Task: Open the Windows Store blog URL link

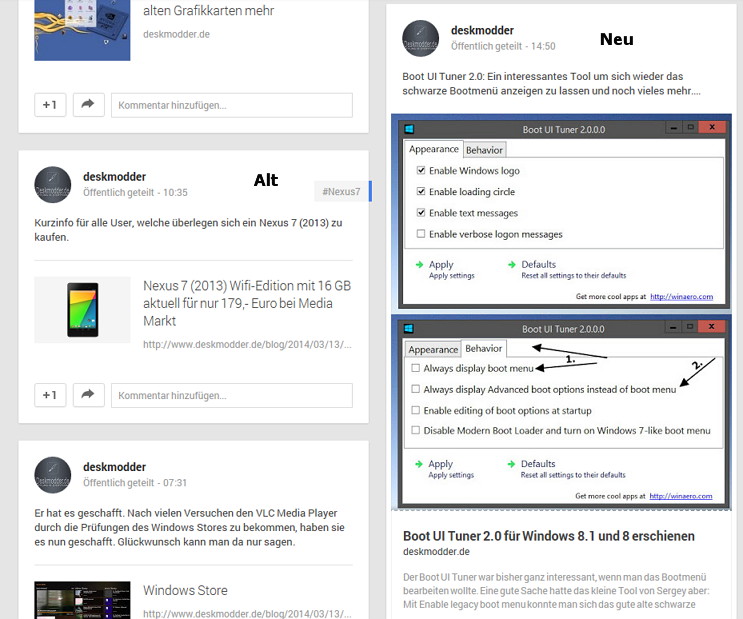Action: (x=247, y=614)
